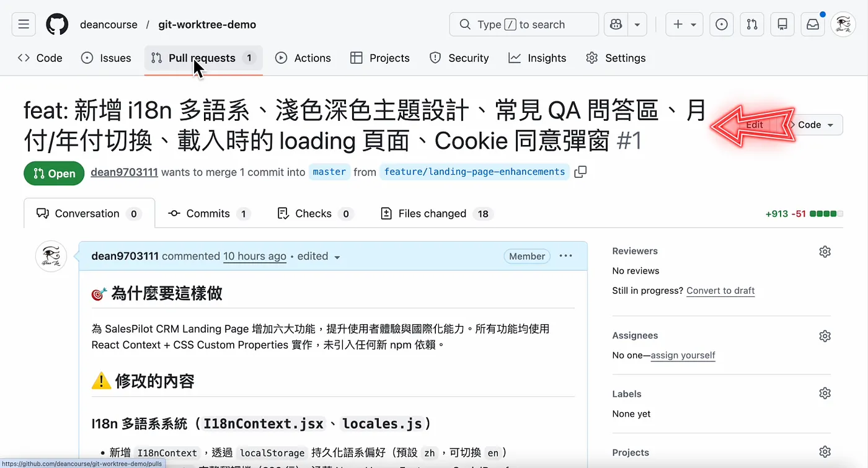
Task: Open the master base branch link
Action: pyautogui.click(x=329, y=172)
